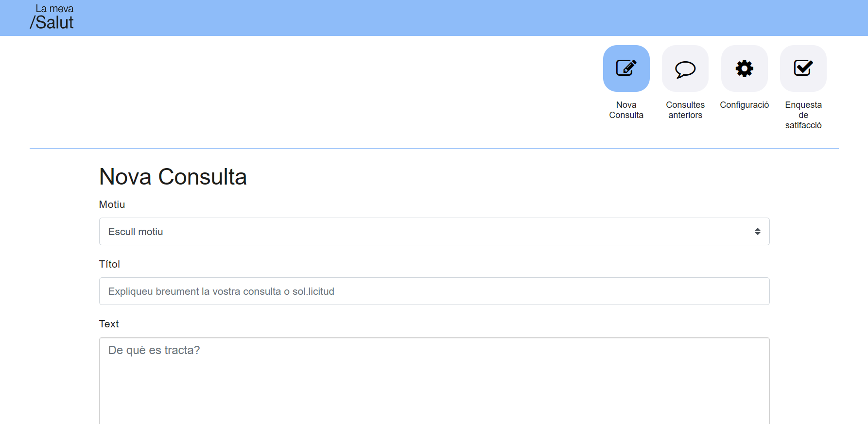Select the 'Configuració' menu label

pos(744,105)
